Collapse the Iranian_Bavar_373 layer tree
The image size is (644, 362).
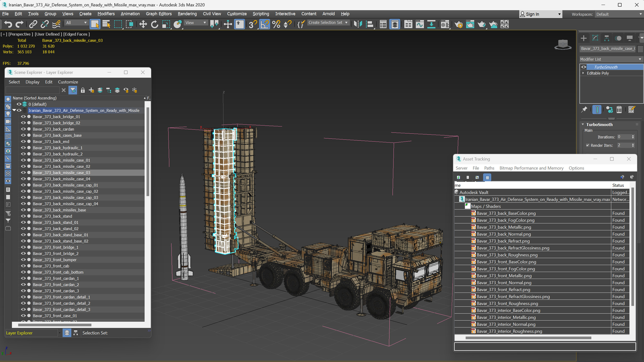pyautogui.click(x=14, y=110)
